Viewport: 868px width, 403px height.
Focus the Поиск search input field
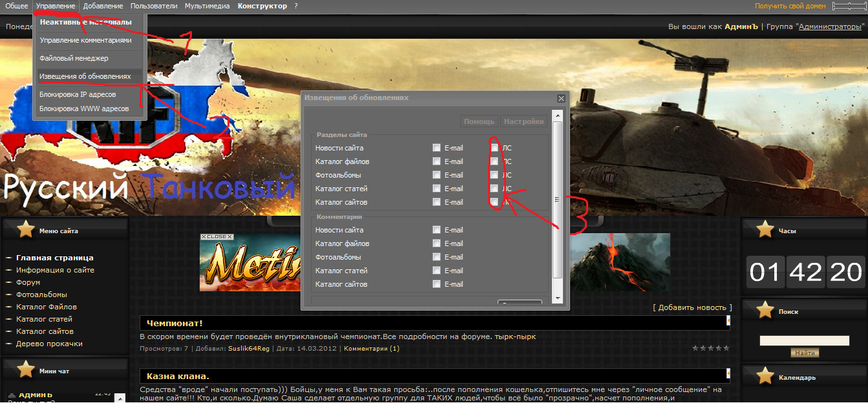(805, 340)
